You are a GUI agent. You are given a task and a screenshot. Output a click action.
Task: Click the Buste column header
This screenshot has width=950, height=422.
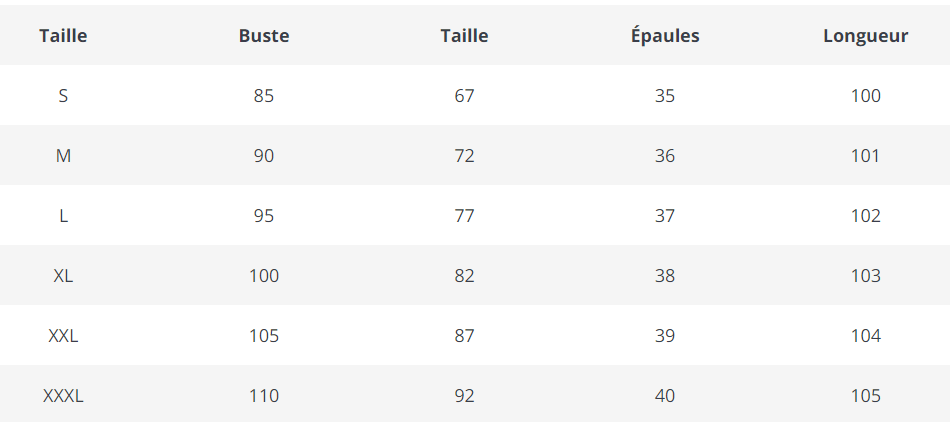[x=264, y=36]
